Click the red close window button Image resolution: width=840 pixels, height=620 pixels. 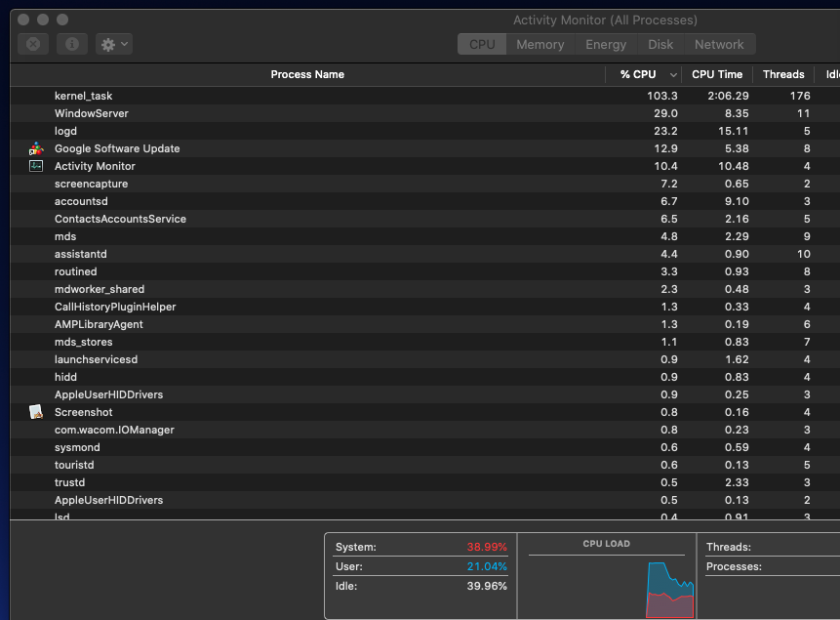tap(23, 20)
